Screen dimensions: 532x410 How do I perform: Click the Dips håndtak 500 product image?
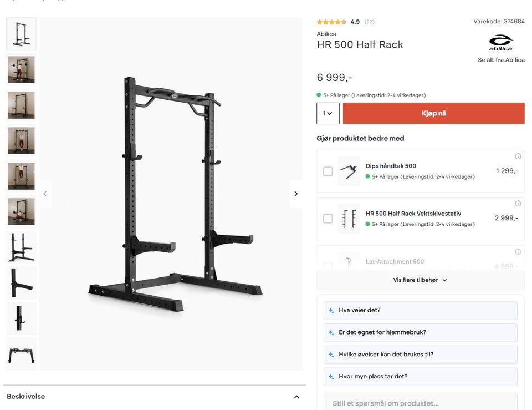[x=349, y=171]
